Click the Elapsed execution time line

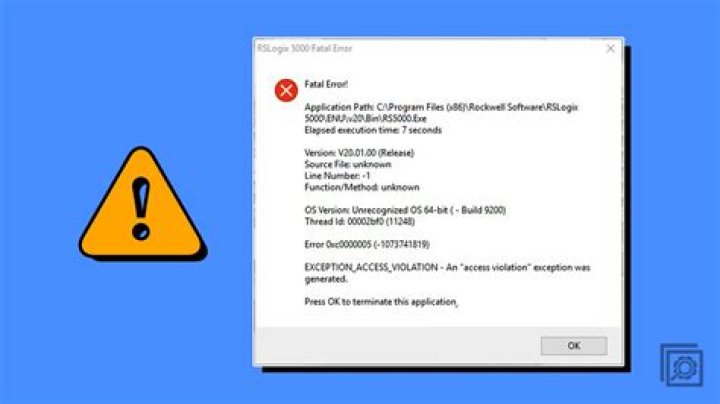pyautogui.click(x=373, y=130)
